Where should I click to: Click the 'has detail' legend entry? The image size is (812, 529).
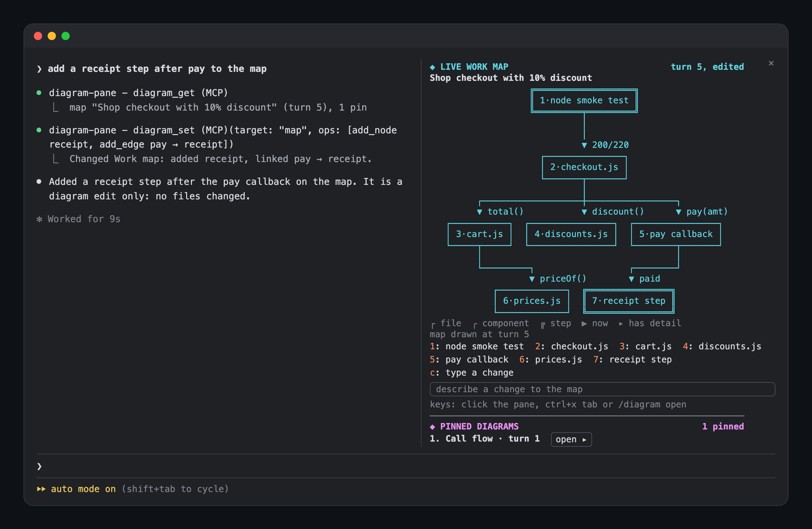pyautogui.click(x=649, y=323)
